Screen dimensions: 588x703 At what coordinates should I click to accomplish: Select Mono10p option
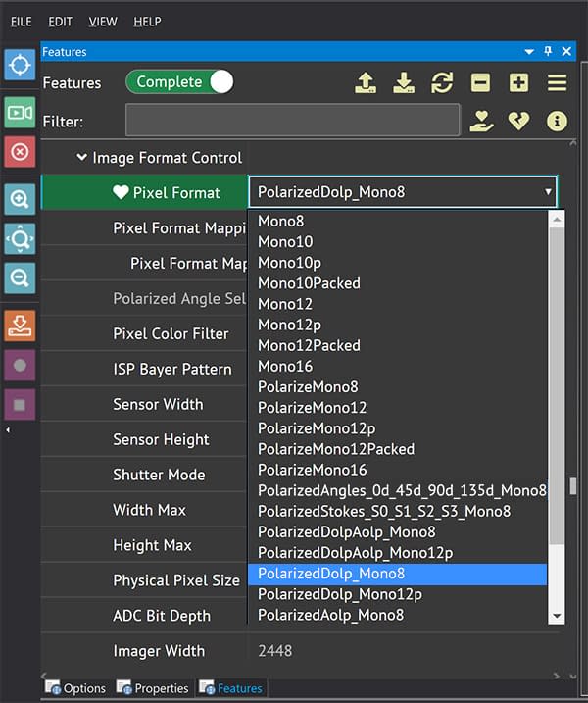pos(398,263)
